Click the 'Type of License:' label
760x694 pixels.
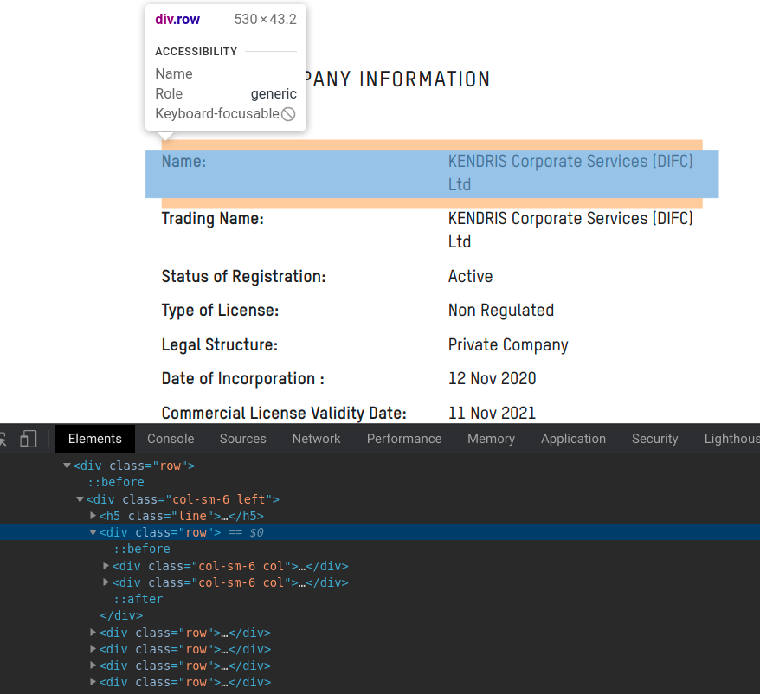tap(220, 310)
